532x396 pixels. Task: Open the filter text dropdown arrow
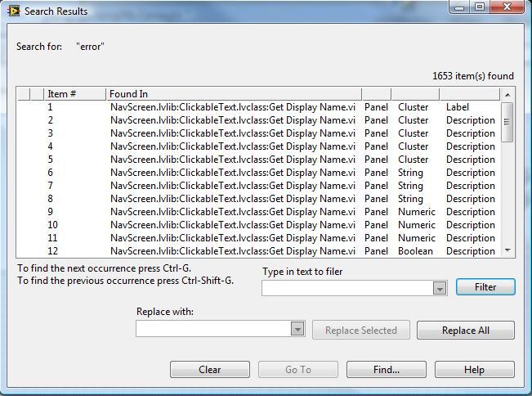440,288
